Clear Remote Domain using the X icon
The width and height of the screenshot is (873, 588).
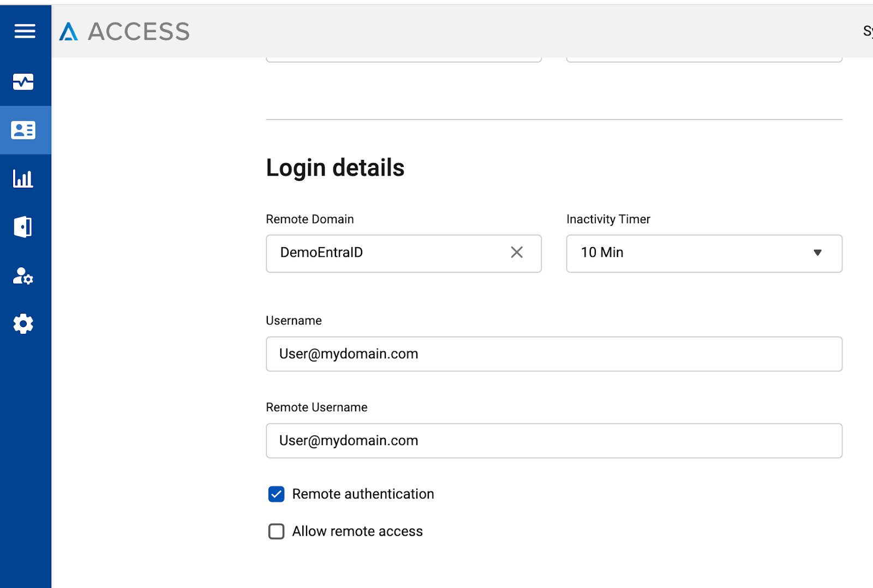pyautogui.click(x=516, y=253)
